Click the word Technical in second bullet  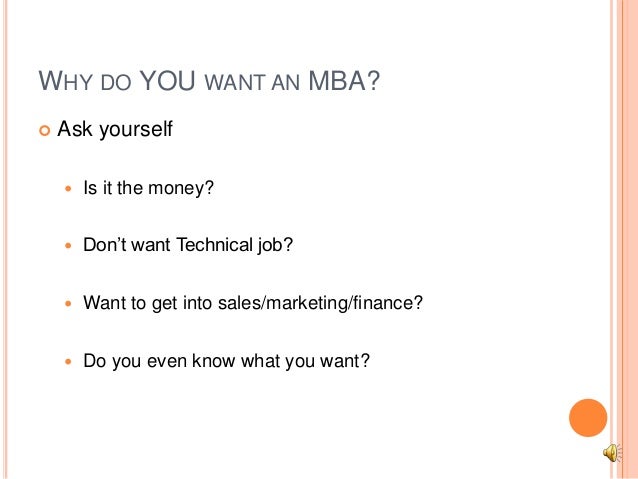click(x=215, y=245)
